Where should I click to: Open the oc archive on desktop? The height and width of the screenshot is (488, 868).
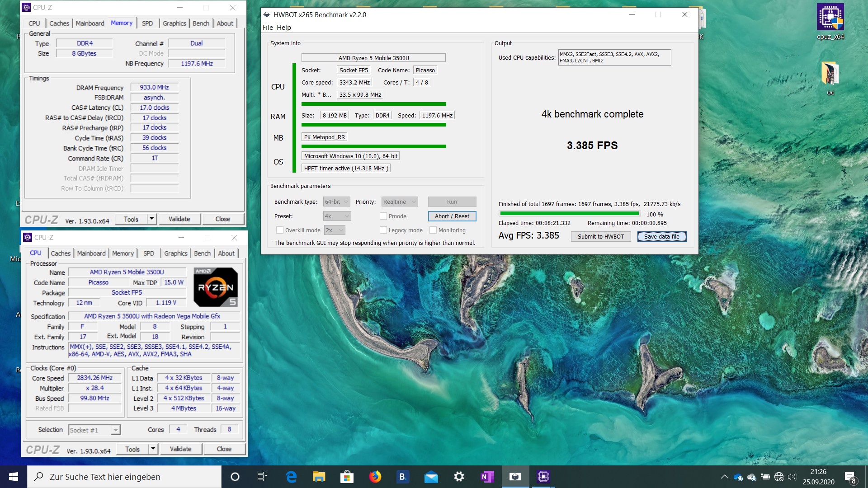[x=830, y=78]
